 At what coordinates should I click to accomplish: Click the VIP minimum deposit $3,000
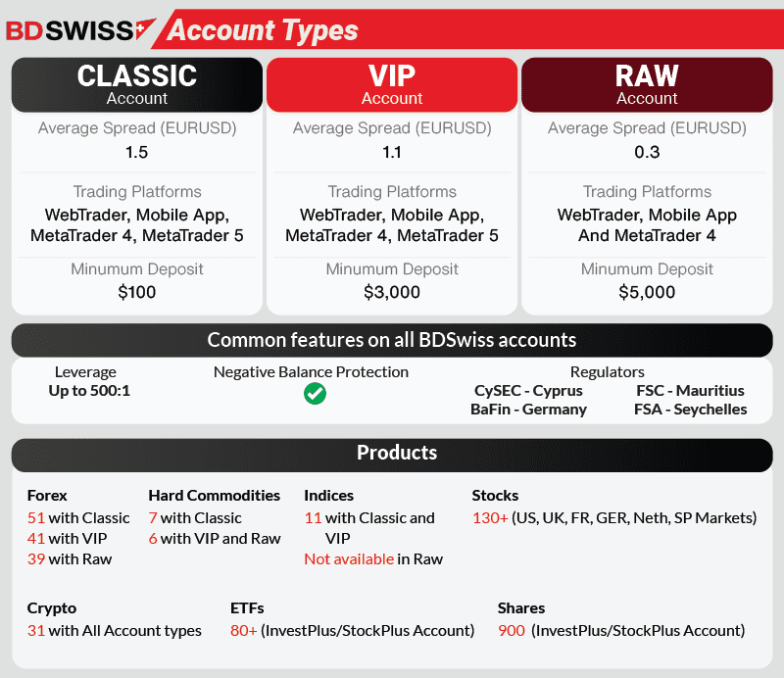coord(392,292)
